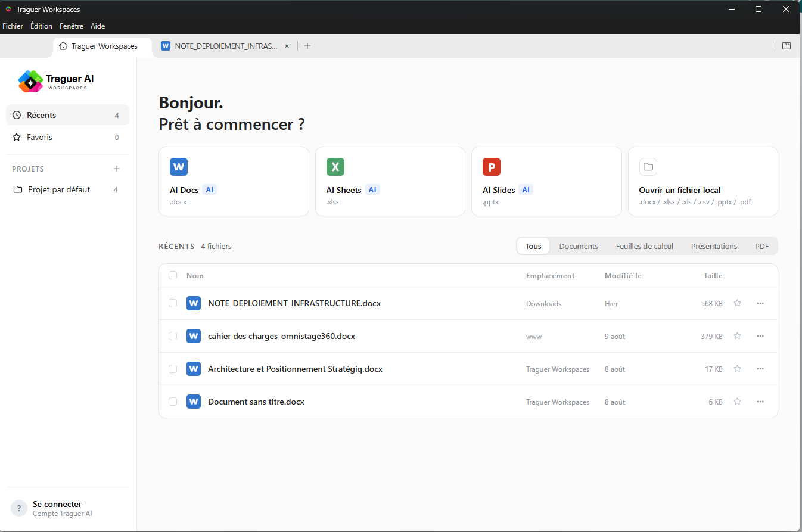The image size is (802, 532).
Task: Open the Aide menu
Action: pos(98,26)
